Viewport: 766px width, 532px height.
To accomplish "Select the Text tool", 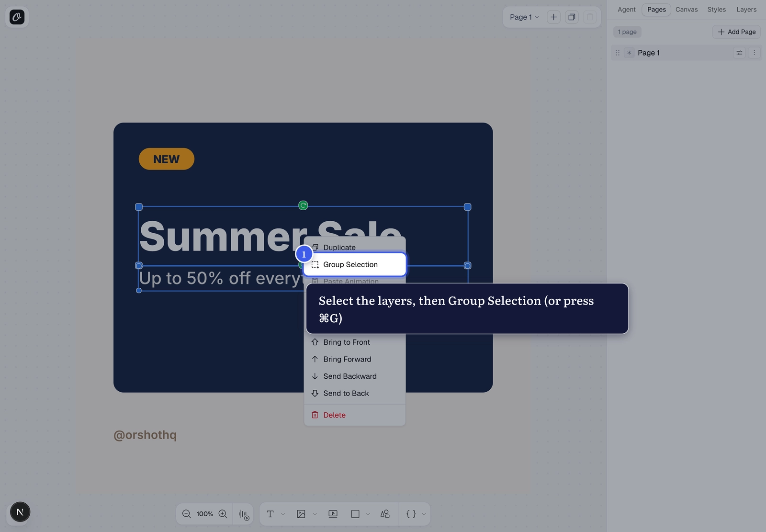I will tap(270, 514).
